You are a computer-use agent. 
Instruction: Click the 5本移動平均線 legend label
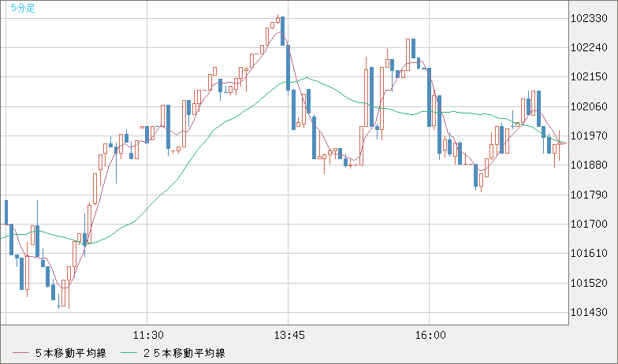point(71,353)
